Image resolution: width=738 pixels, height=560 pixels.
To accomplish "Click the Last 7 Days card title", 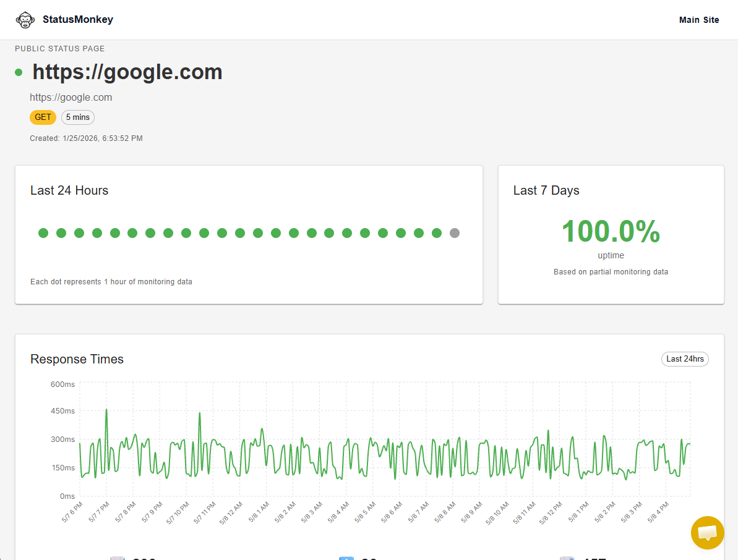I will [x=546, y=190].
